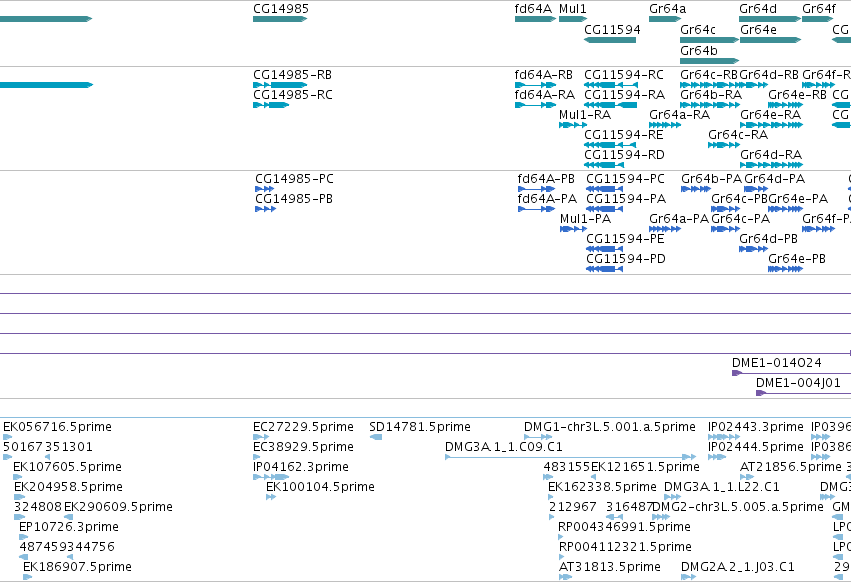Screen dimensions: 851x582
Task: Click the DME1-014O24 clone feature
Action: 791,373
